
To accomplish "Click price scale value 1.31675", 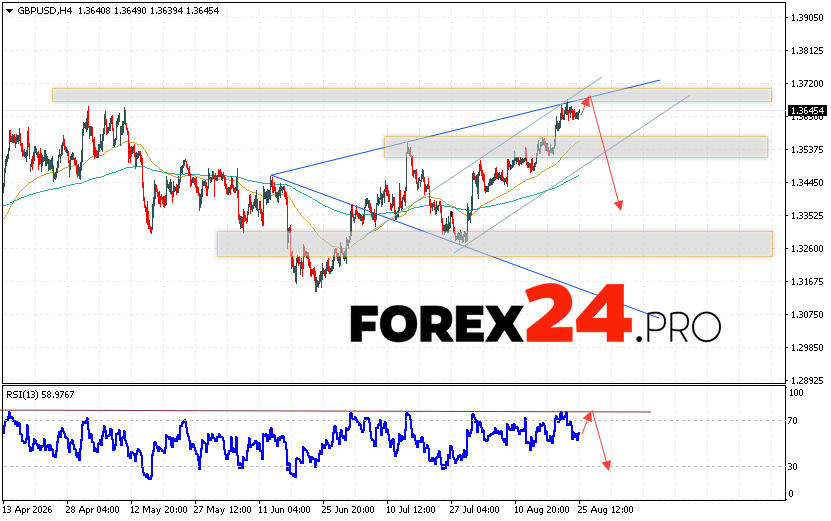I will coord(807,281).
